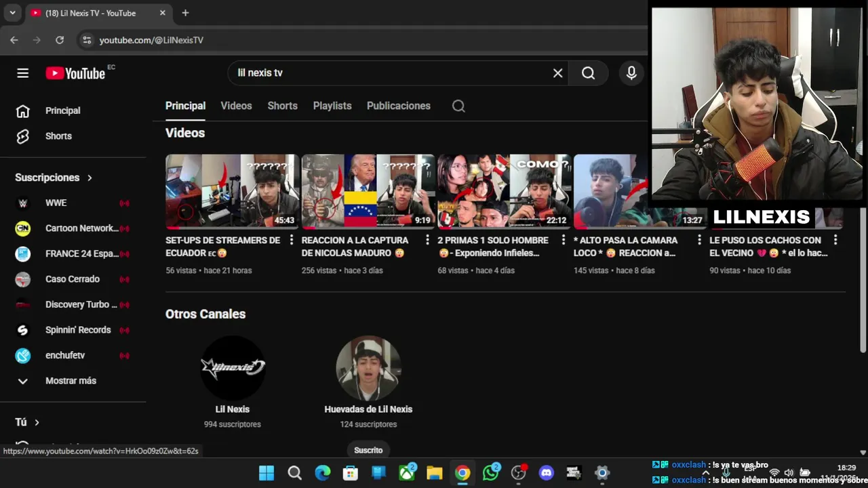Open a new browser tab
868x488 pixels.
185,13
